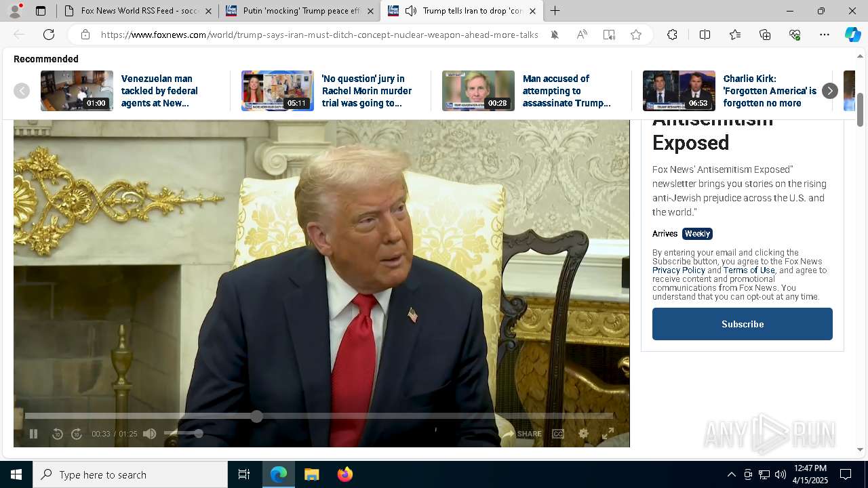Open video settings gear
The height and width of the screenshot is (488, 868).
(583, 434)
